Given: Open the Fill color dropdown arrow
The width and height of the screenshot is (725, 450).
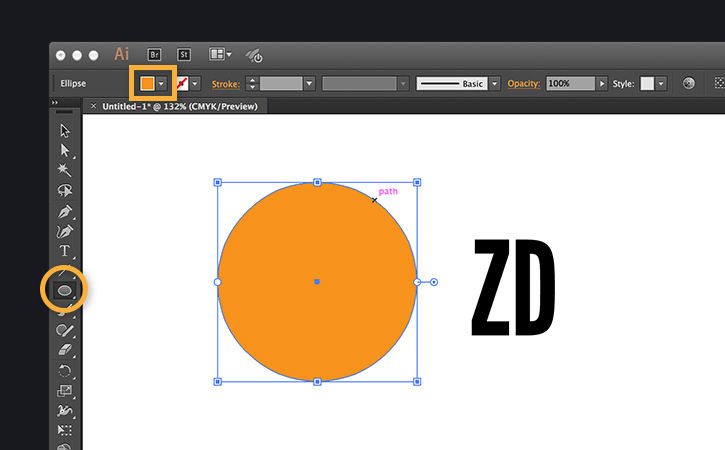Looking at the screenshot, I should [161, 84].
